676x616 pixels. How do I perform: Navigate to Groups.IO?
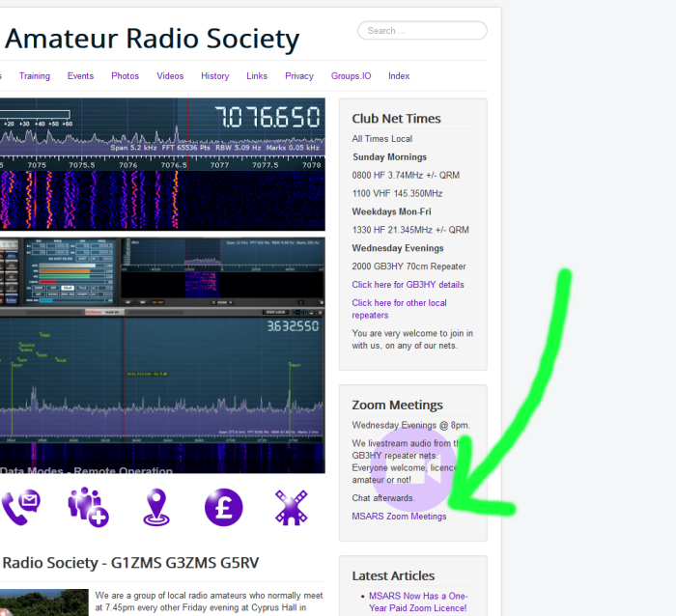(351, 76)
